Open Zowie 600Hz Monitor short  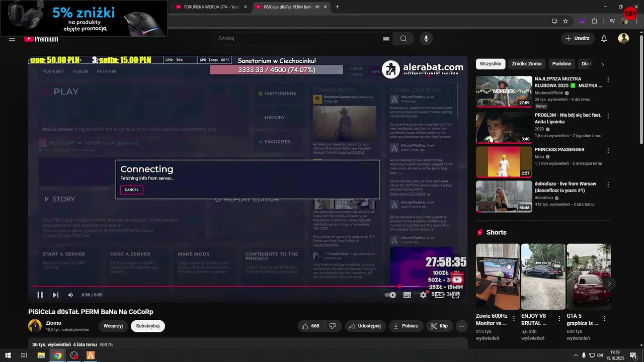tap(498, 277)
